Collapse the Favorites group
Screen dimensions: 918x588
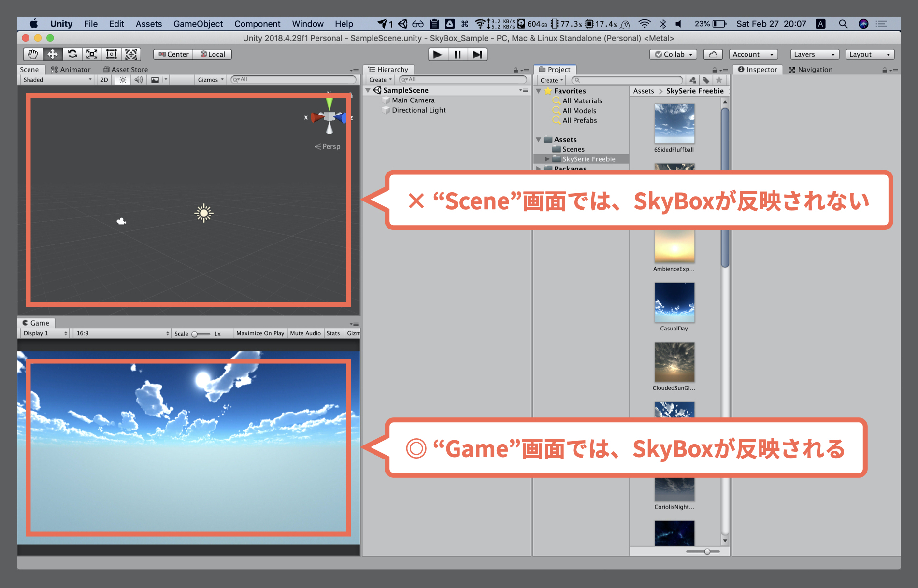[539, 91]
